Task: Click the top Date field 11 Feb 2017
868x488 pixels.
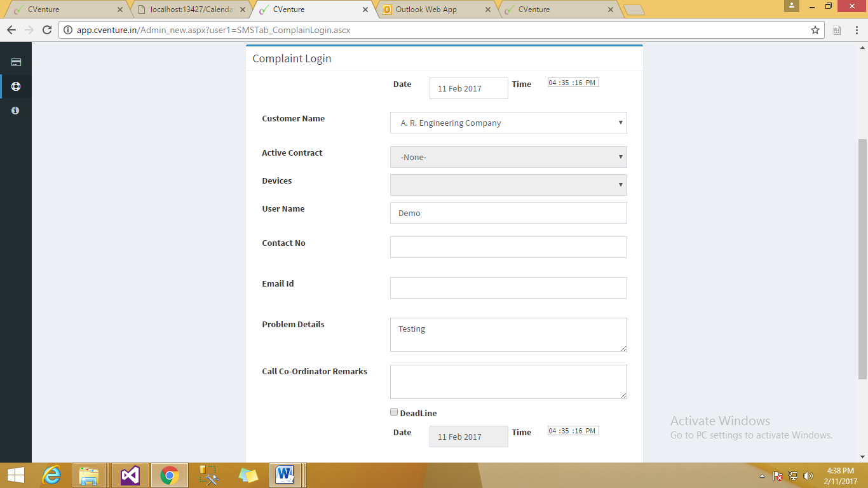Action: pos(469,88)
